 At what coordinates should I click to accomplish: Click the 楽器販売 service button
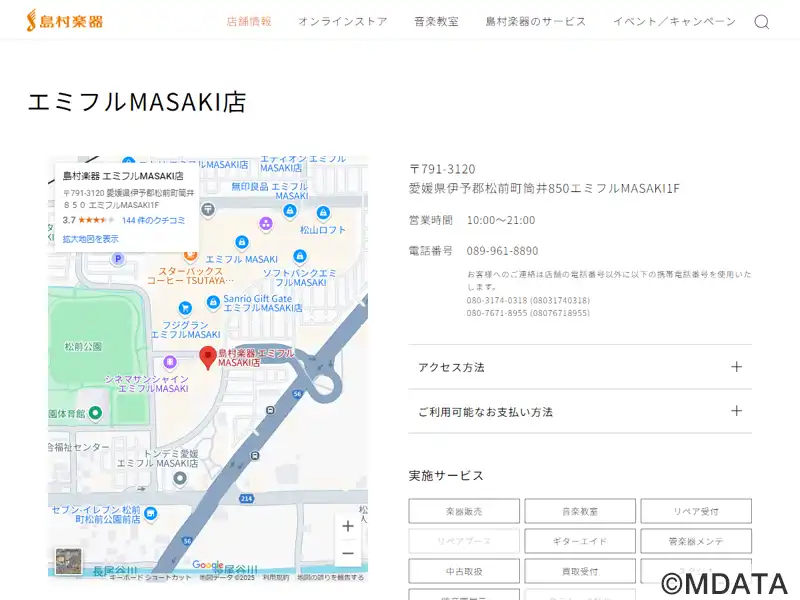[464, 511]
